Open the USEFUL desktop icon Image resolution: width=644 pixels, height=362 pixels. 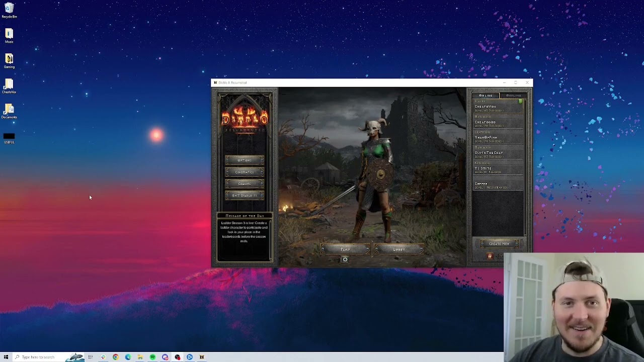point(9,138)
